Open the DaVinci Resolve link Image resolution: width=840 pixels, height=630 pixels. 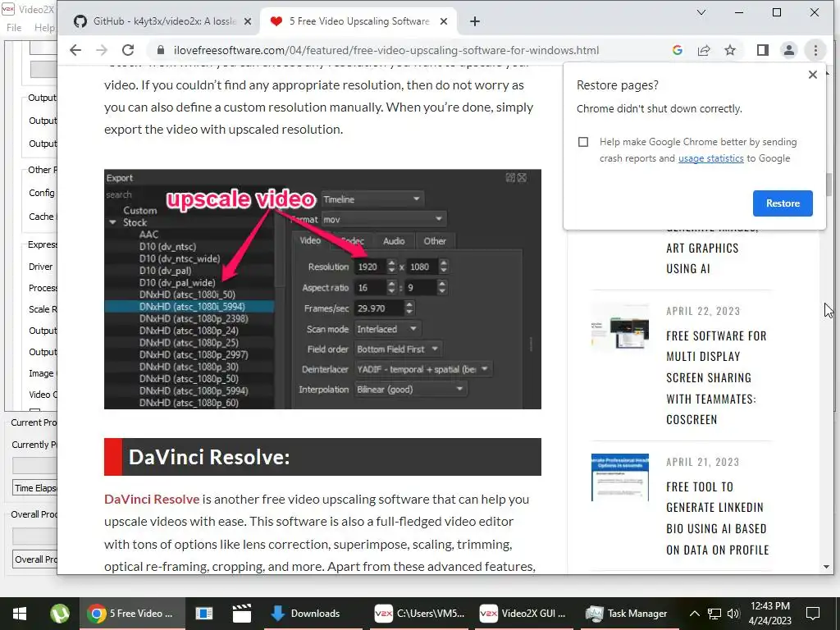coord(152,500)
